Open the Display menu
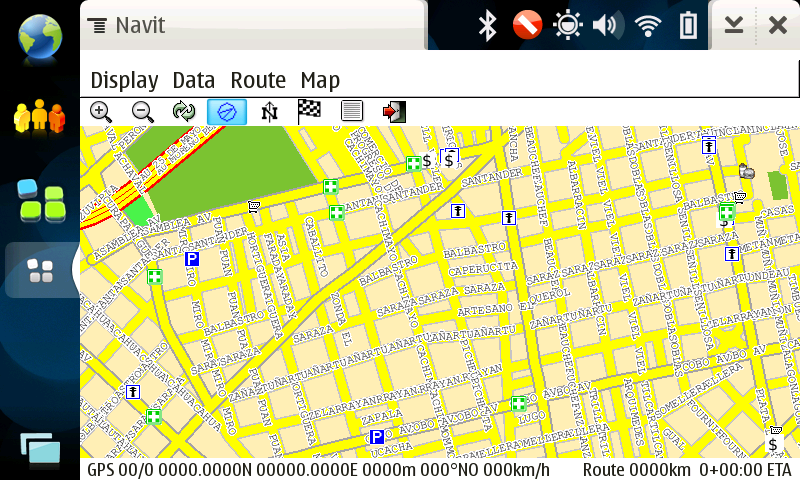 124,80
